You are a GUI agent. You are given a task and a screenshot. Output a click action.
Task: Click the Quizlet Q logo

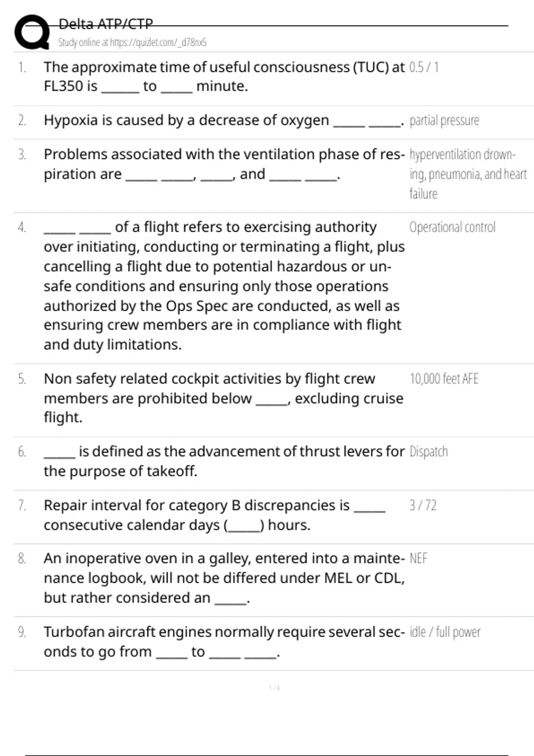point(32,32)
